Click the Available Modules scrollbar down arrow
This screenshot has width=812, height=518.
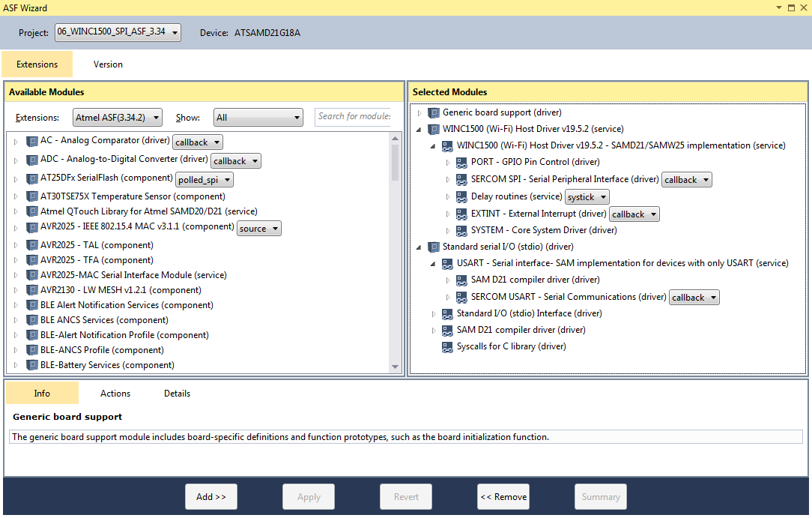tap(395, 367)
